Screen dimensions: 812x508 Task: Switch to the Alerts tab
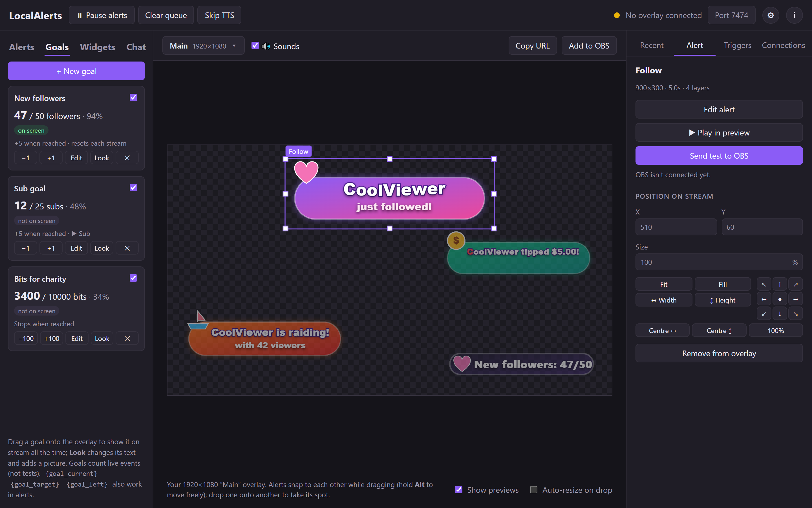[x=21, y=47]
